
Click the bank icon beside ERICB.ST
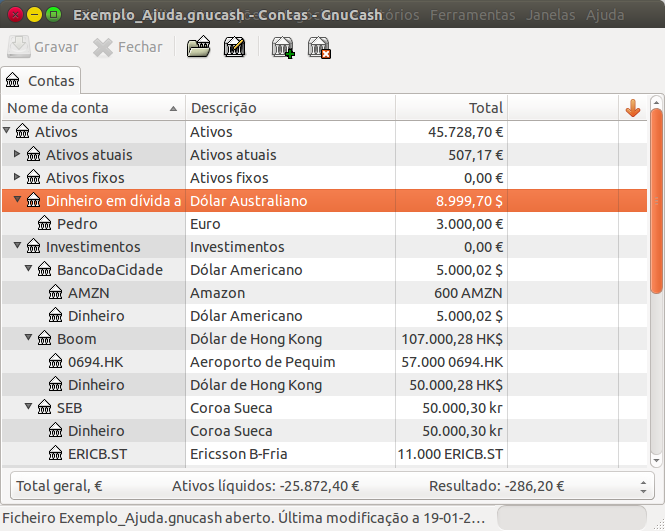(56, 453)
